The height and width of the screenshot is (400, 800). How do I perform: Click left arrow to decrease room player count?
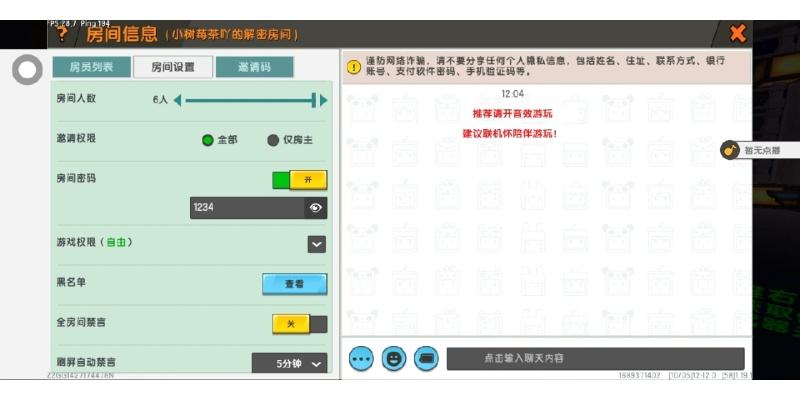tap(178, 100)
